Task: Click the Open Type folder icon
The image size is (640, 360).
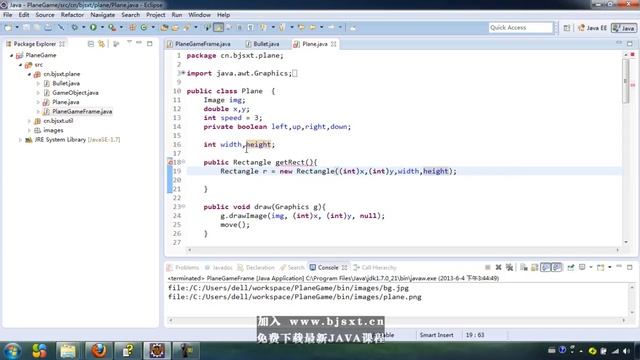Action: click(164, 27)
